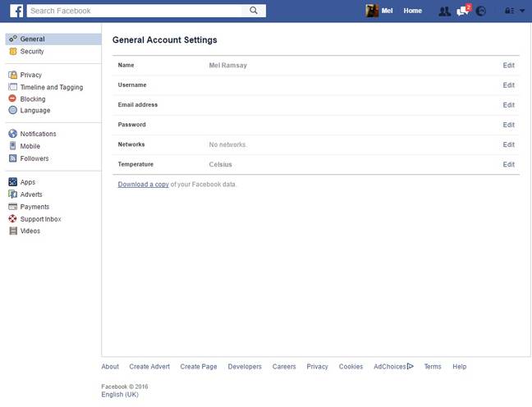Open the Security settings section

click(32, 51)
